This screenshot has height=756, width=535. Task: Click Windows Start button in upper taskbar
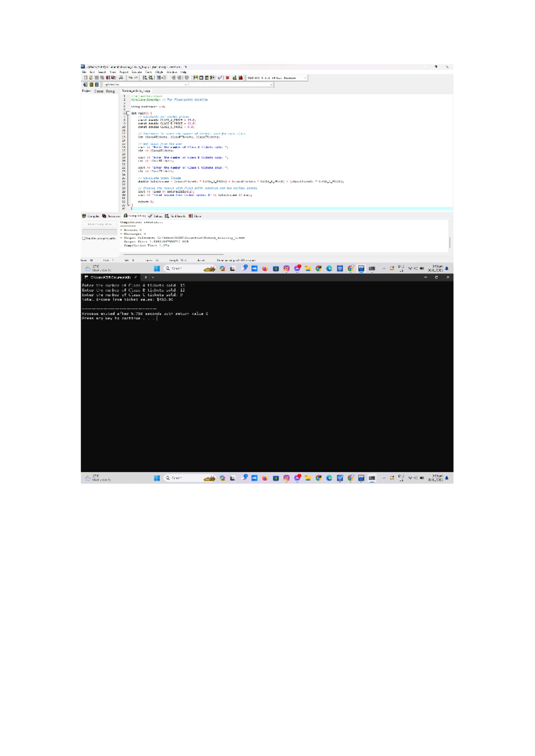click(x=157, y=269)
